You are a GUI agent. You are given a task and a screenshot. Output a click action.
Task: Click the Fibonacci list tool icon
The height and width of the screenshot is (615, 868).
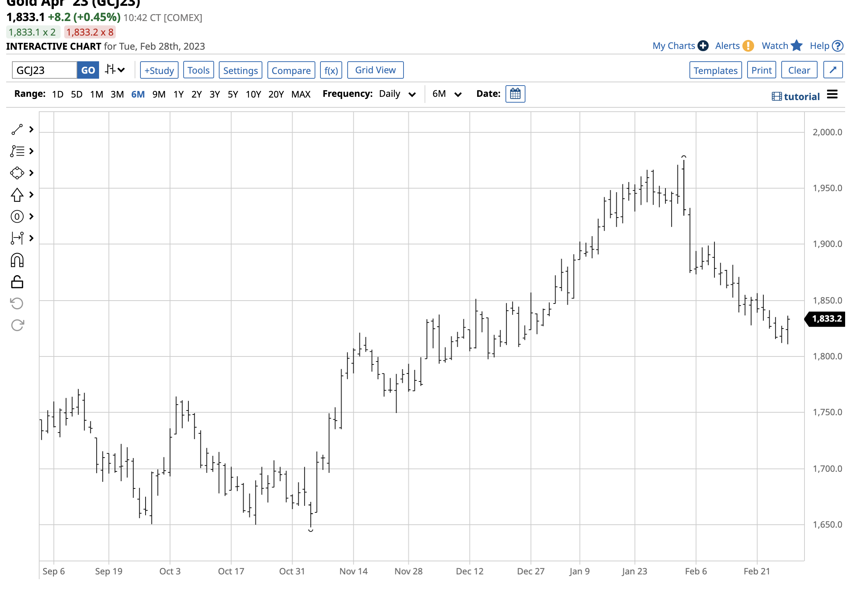17,151
